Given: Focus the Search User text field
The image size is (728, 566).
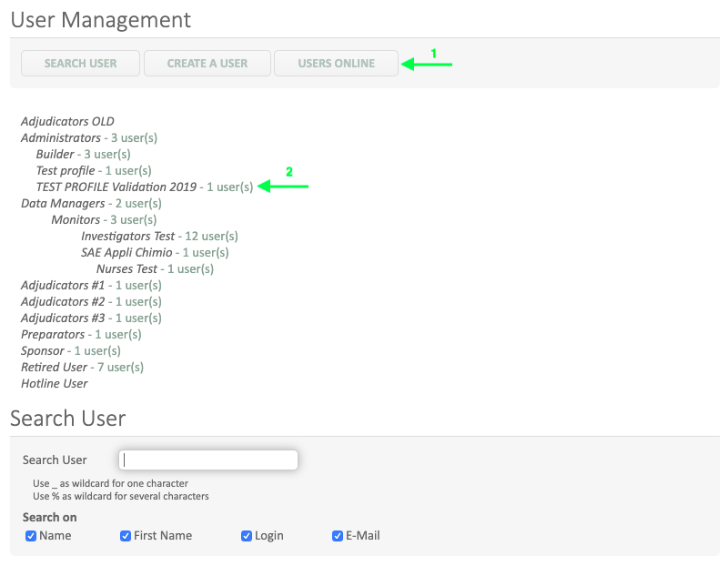Looking at the screenshot, I should click(x=208, y=460).
